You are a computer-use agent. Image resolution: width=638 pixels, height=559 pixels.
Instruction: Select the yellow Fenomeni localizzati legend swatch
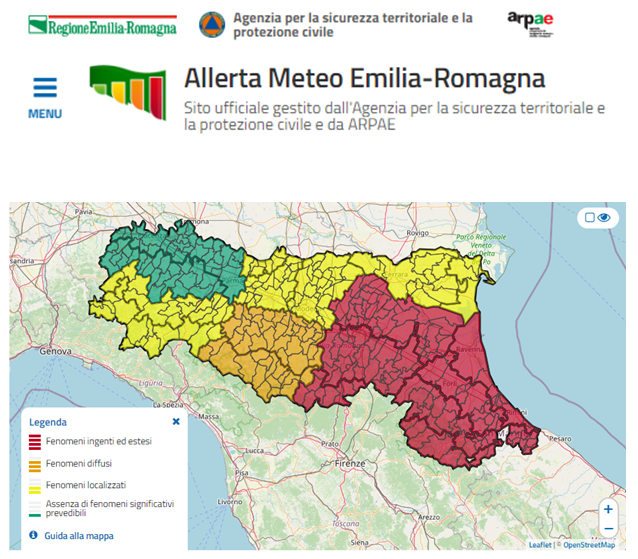point(34,485)
